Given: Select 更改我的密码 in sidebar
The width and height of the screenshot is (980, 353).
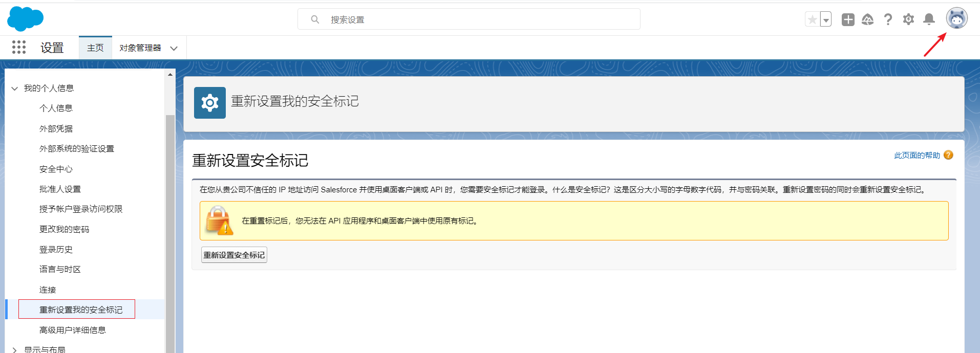Looking at the screenshot, I should pos(64,229).
